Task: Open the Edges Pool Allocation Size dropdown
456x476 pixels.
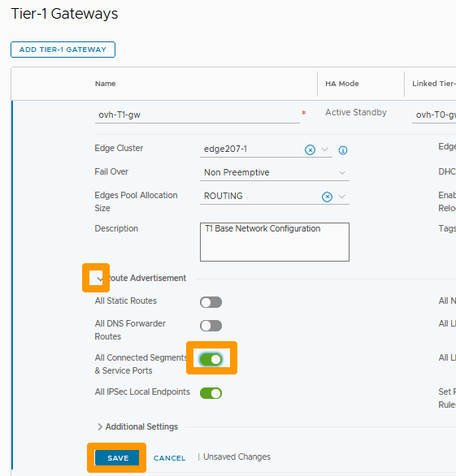Action: click(x=342, y=197)
